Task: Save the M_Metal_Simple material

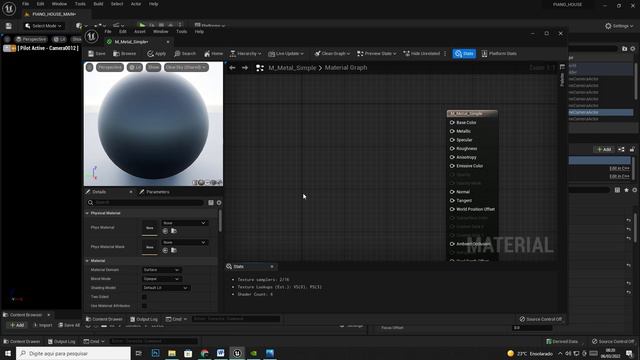Action: [97, 53]
